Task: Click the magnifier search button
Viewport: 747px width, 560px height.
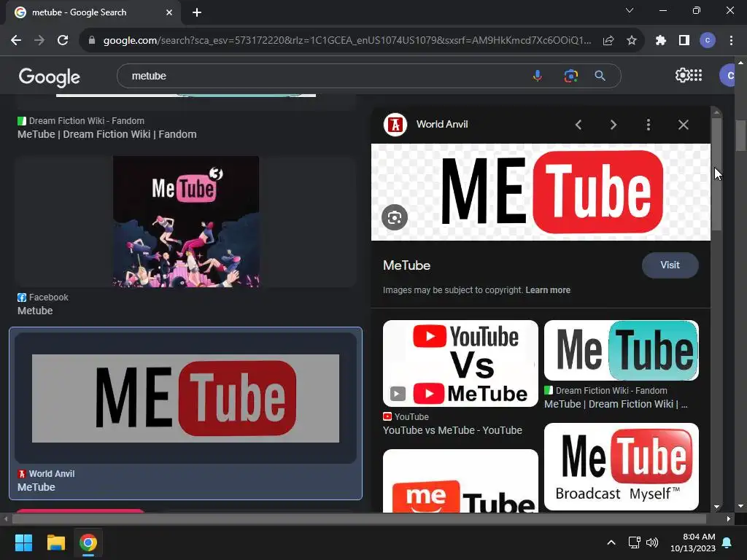Action: (600, 76)
